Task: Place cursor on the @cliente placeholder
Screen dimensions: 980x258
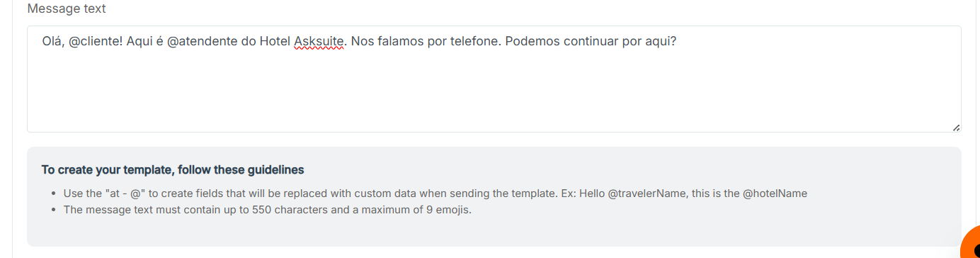Action: [96, 42]
